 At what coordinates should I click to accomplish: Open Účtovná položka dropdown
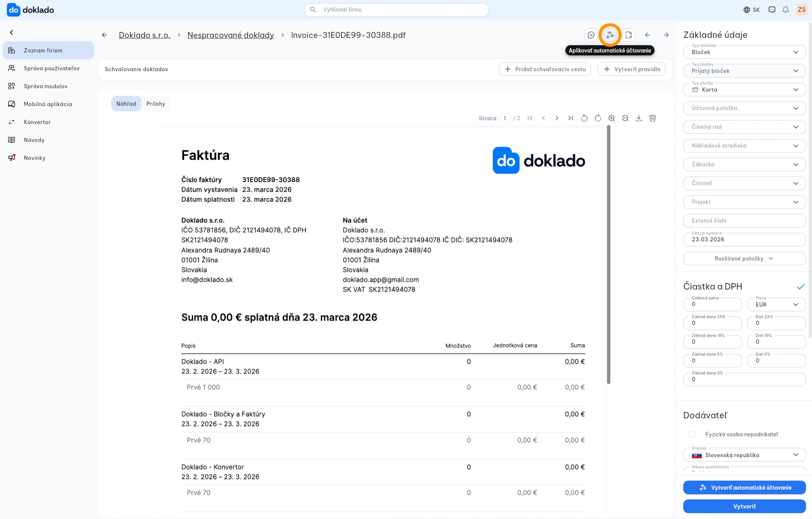tap(744, 108)
